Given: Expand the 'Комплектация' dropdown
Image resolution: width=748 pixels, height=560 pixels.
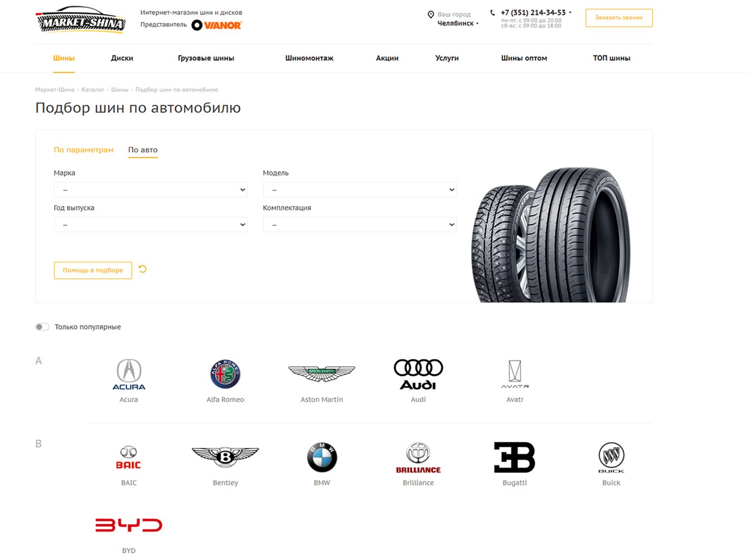Looking at the screenshot, I should click(360, 224).
